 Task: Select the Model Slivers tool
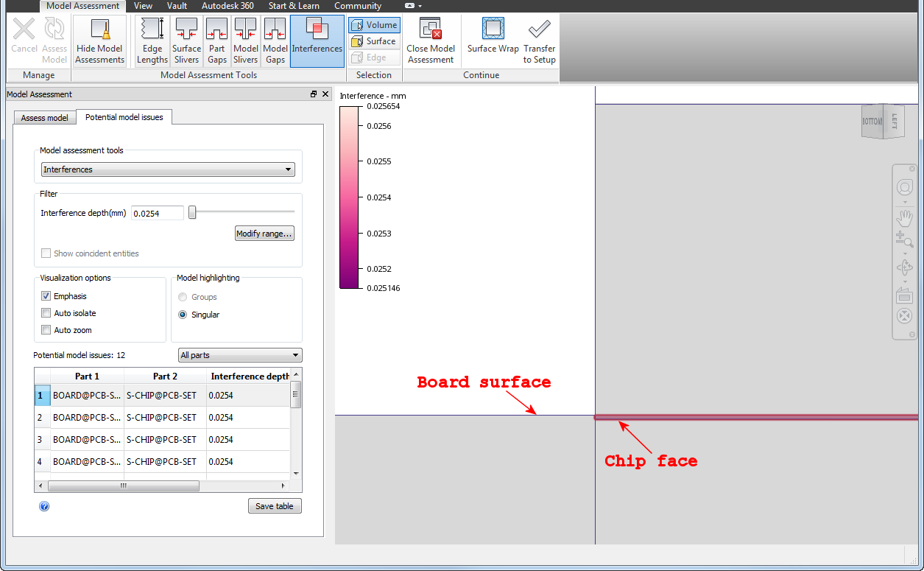click(x=246, y=41)
